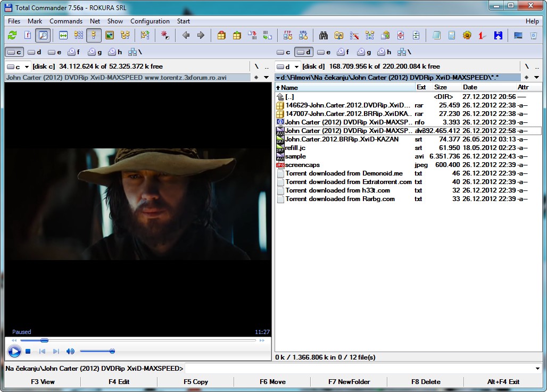
Task: Click the split file red arrows icon
Action: tap(401, 35)
